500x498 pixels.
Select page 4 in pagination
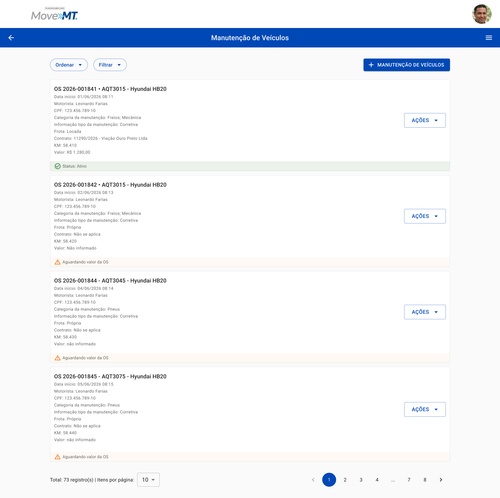click(377, 480)
